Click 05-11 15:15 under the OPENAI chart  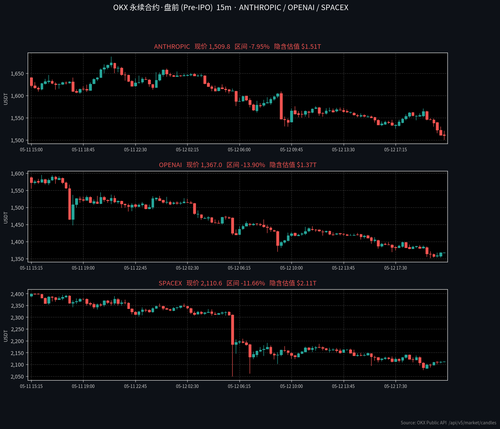pos(31,268)
